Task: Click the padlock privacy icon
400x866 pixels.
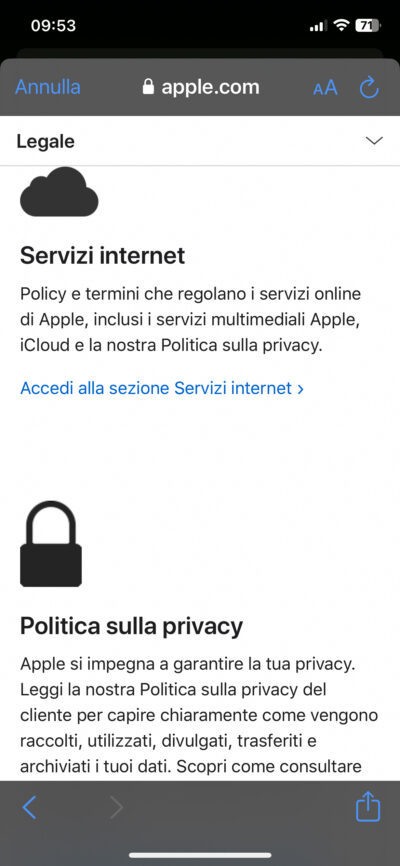Action: coord(51,544)
